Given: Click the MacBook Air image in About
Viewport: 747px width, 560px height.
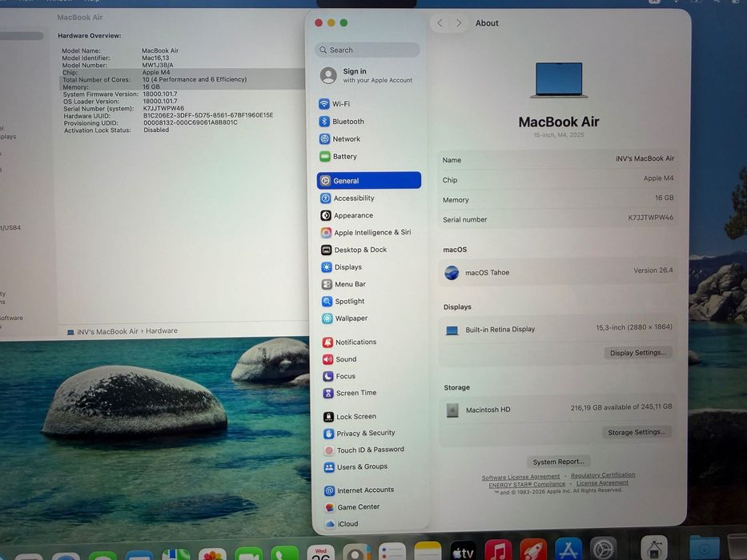Looking at the screenshot, I should coord(558,80).
